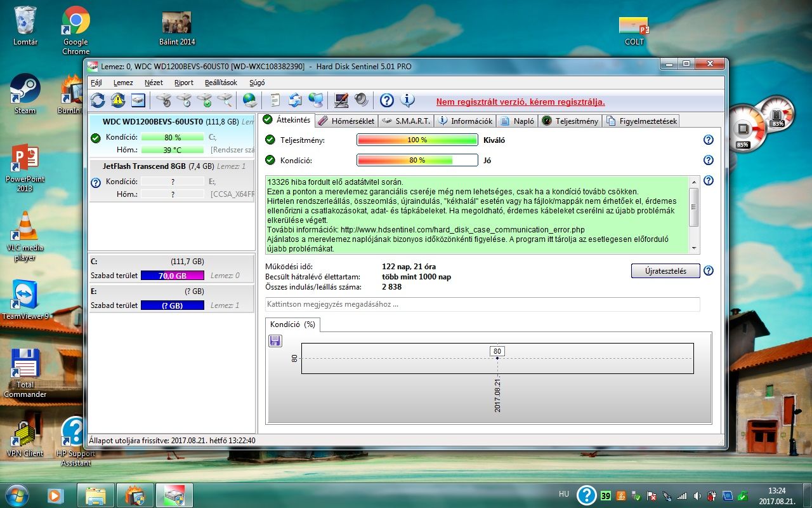812x508 pixels.
Task: Switch to the Hőmérséklet tab
Action: pyautogui.click(x=346, y=121)
